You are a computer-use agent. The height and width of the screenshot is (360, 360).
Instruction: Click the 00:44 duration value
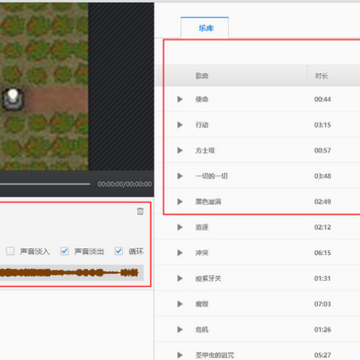pos(322,99)
